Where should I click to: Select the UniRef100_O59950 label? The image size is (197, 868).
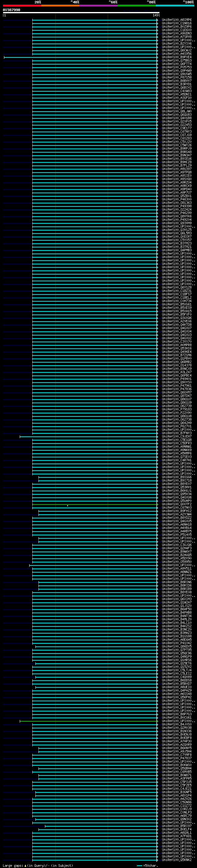pos(177,562)
